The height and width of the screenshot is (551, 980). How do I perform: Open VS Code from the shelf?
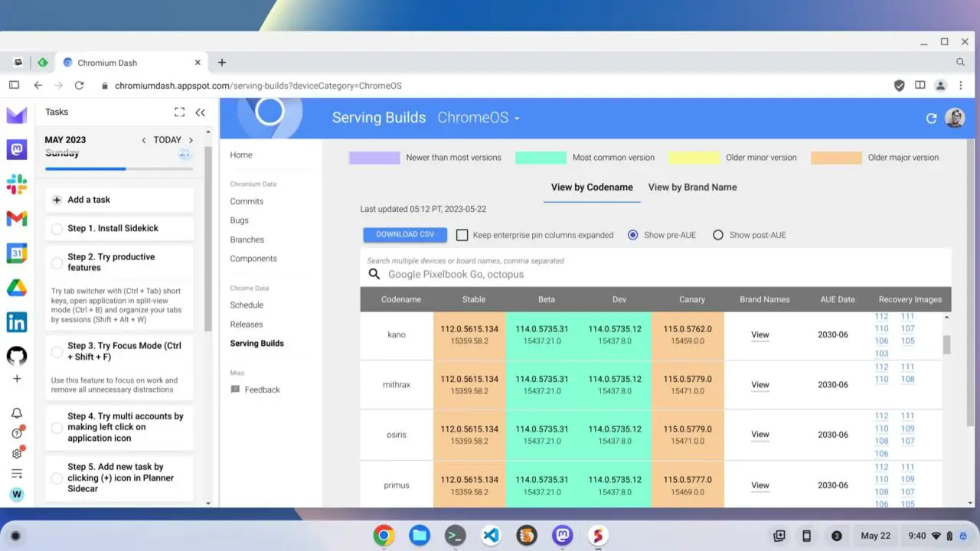[x=490, y=536]
